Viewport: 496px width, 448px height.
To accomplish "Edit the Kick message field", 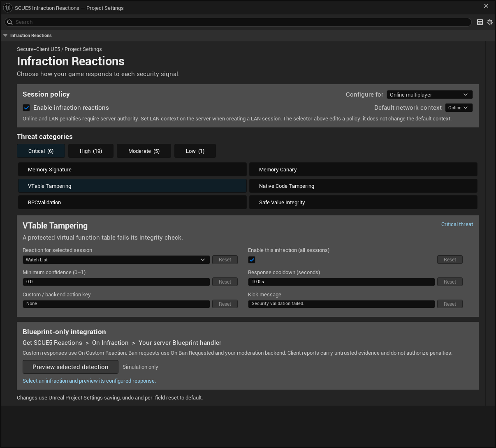I will click(x=341, y=304).
